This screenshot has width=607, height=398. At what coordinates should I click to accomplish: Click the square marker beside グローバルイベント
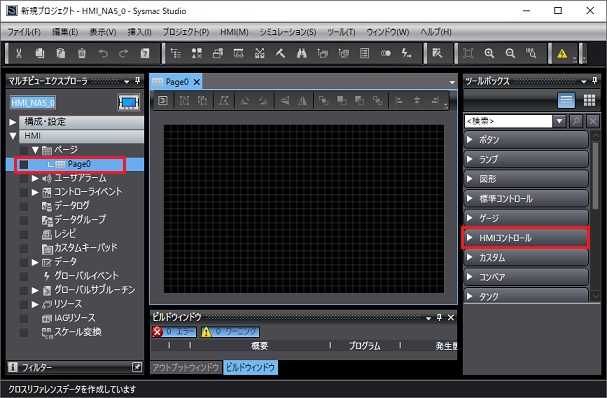24,276
